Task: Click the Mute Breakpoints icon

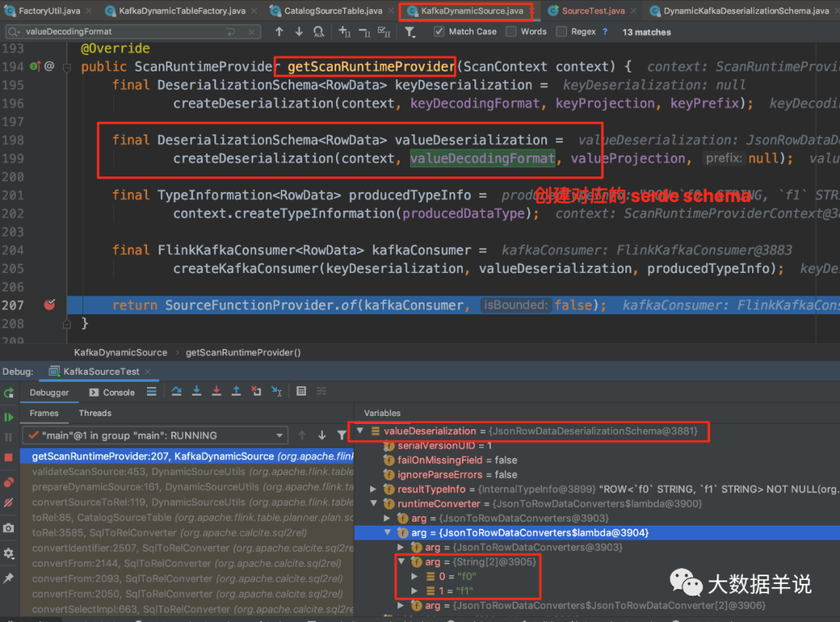Action: click(9, 502)
